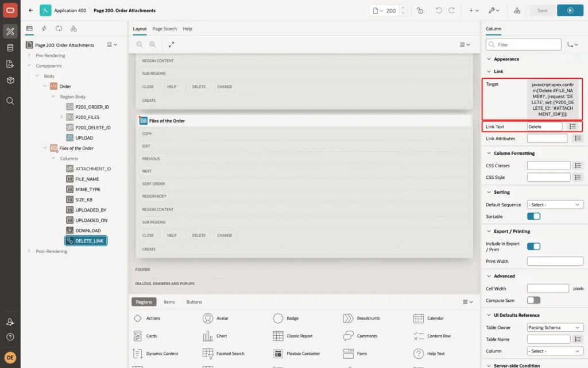Open the layout options menu dropdown
Image resolution: width=588 pixels, height=368 pixels.
pos(465,44)
